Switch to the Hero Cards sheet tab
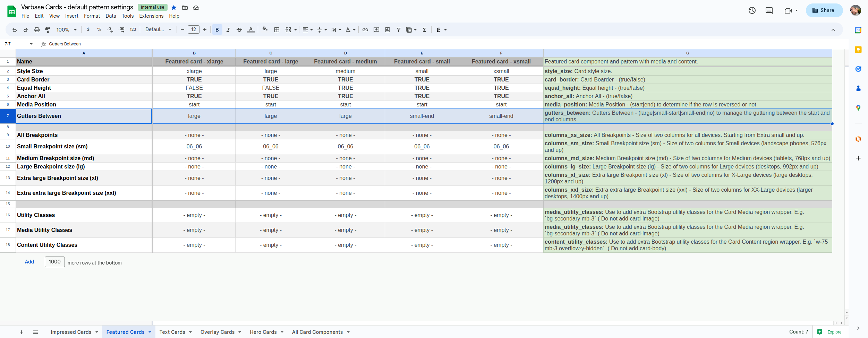 coord(263,332)
